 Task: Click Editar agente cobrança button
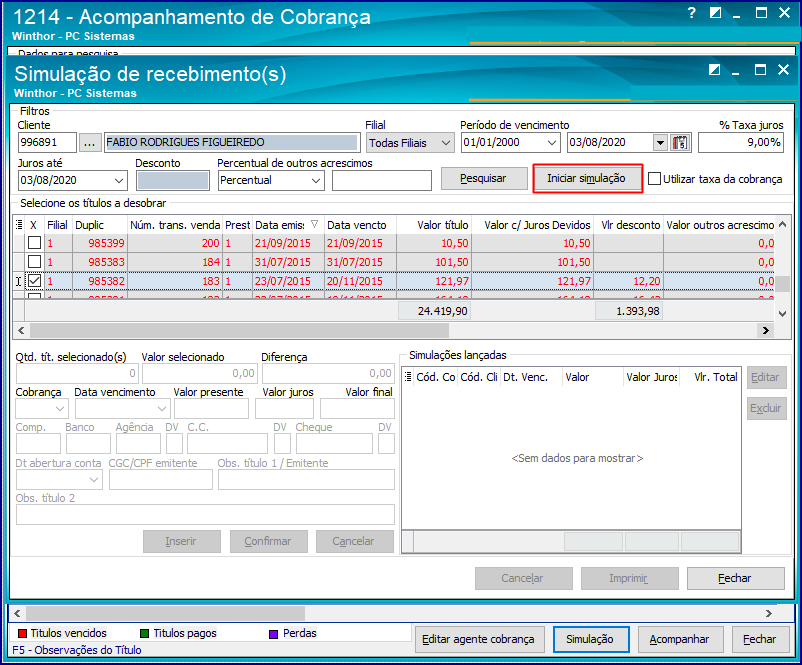click(479, 639)
